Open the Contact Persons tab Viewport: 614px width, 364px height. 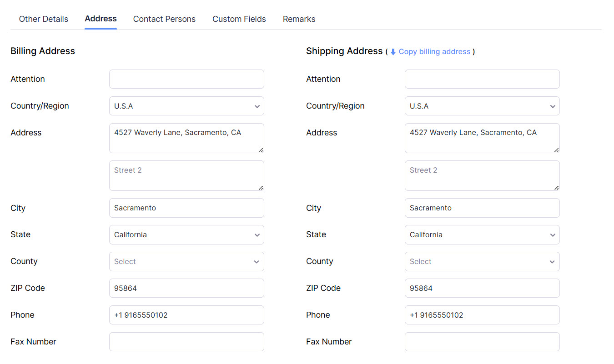coord(164,19)
